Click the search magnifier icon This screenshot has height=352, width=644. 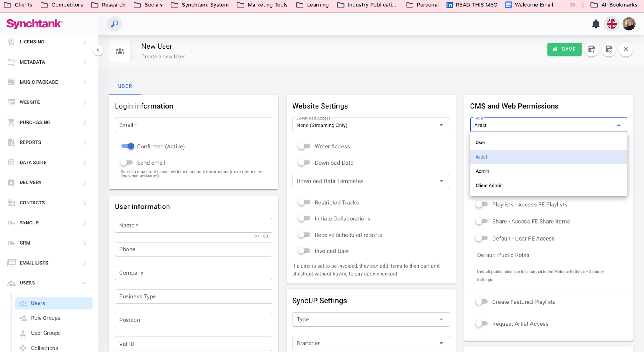114,24
